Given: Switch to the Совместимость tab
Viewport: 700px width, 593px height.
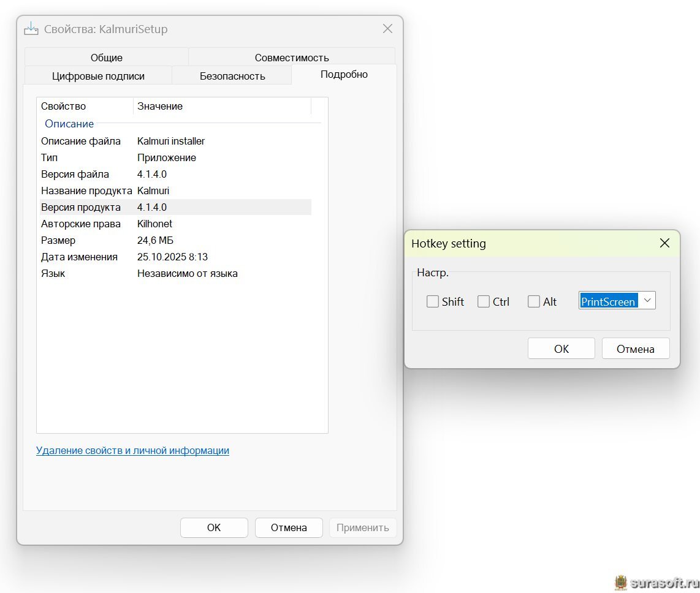Looking at the screenshot, I should coord(292,57).
